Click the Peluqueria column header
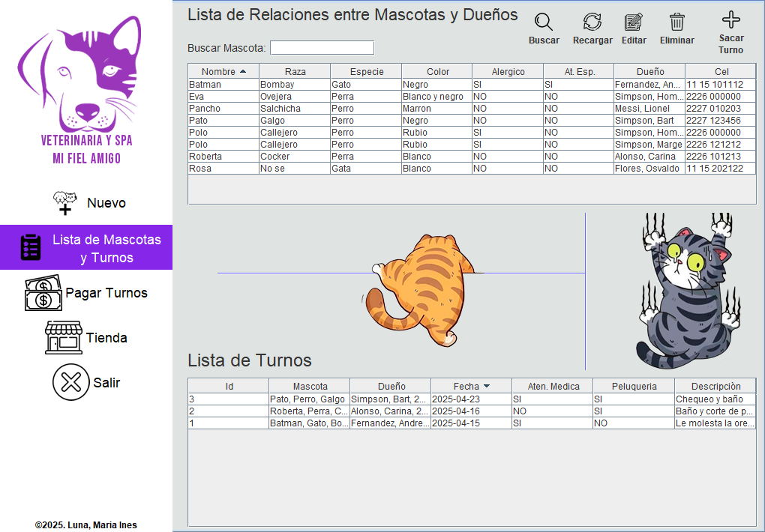 click(634, 386)
